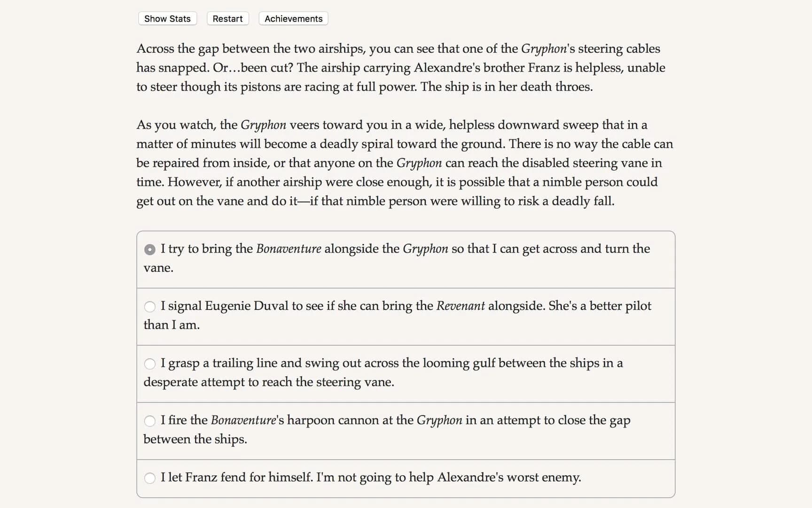
Task: Select the radio button to fire the harpoon cannon
Action: point(150,421)
